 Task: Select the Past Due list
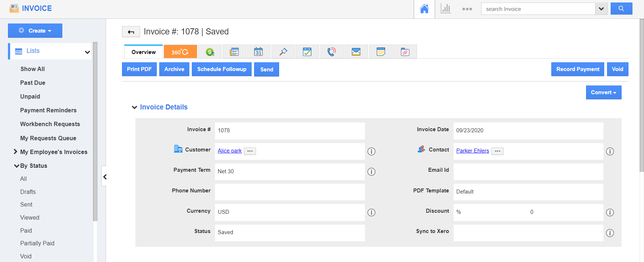33,83
